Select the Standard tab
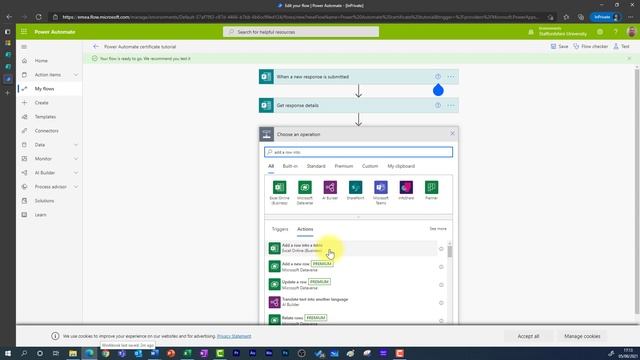 [316, 166]
